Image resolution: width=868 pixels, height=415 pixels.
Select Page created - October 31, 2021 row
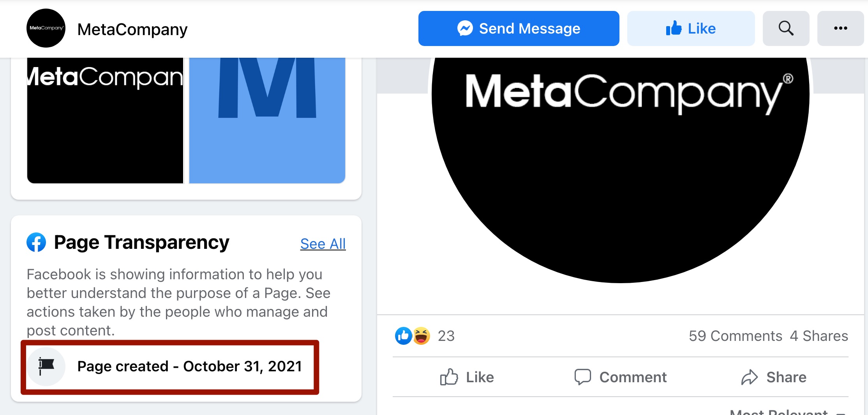coord(170,367)
